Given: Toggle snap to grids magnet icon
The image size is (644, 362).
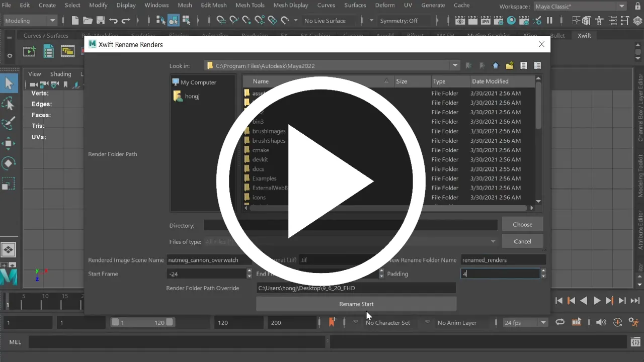Looking at the screenshot, I should (221, 21).
